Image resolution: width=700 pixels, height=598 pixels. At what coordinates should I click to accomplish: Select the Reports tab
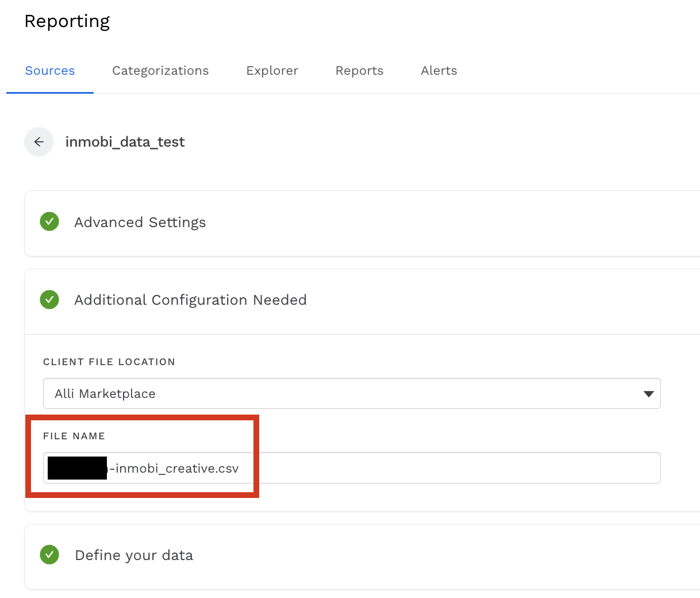click(x=359, y=71)
